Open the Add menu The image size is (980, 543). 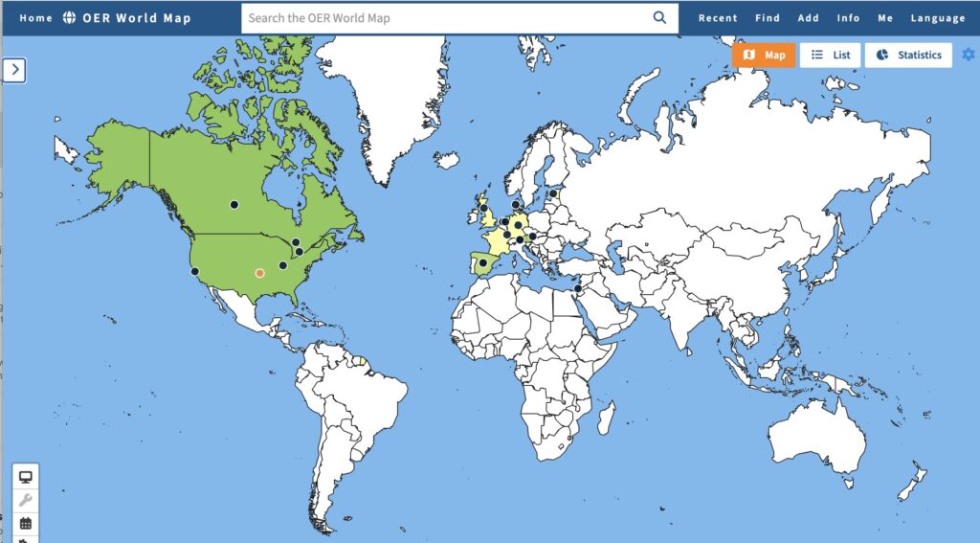[808, 18]
